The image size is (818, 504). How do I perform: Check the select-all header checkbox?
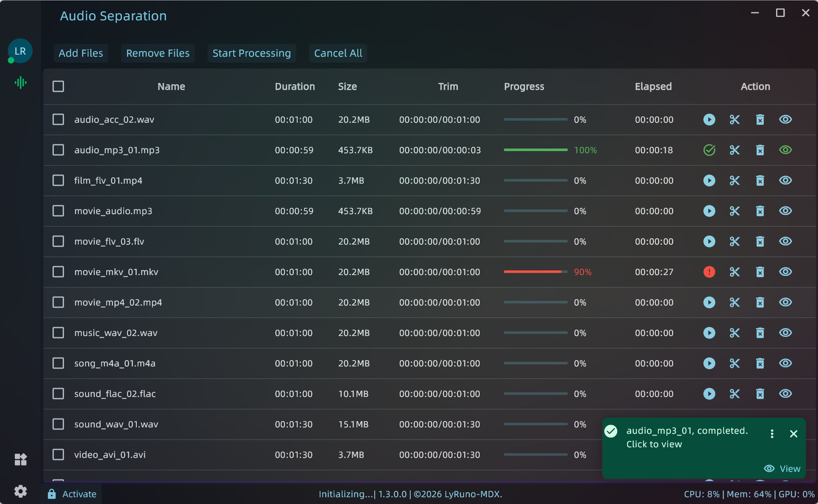pos(58,87)
